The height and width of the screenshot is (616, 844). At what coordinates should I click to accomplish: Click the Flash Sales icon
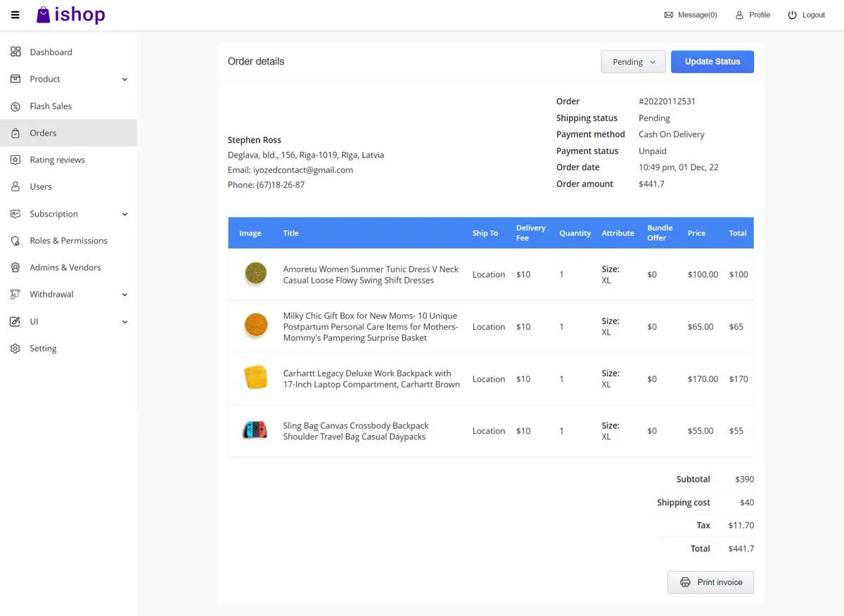pos(15,106)
